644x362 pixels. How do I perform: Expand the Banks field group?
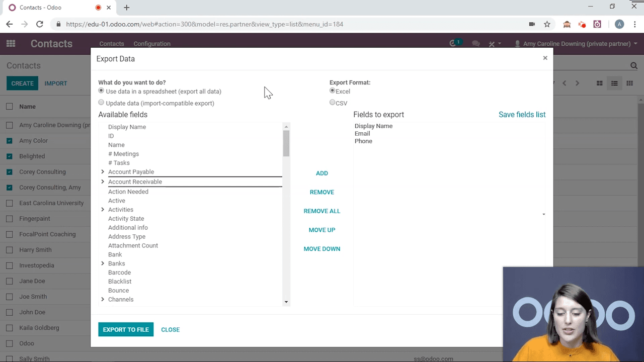[103, 263]
